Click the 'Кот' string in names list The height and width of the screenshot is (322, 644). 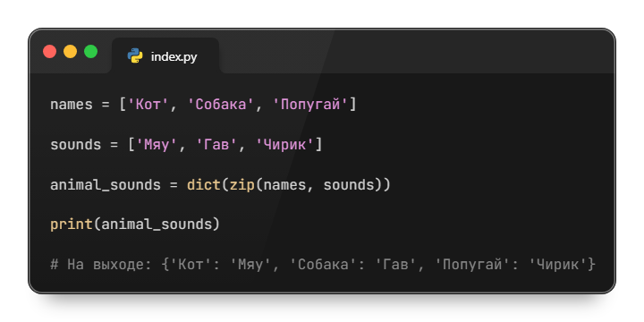[148, 105]
